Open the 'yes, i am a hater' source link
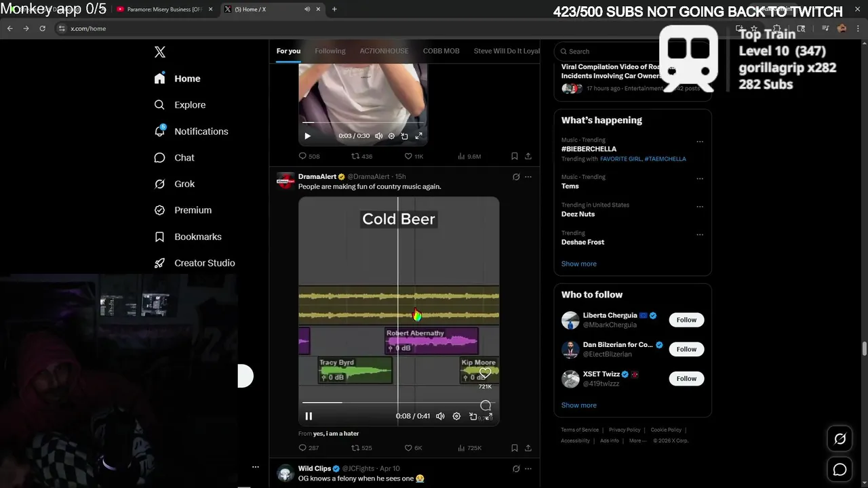Image resolution: width=868 pixels, height=488 pixels. tap(336, 434)
